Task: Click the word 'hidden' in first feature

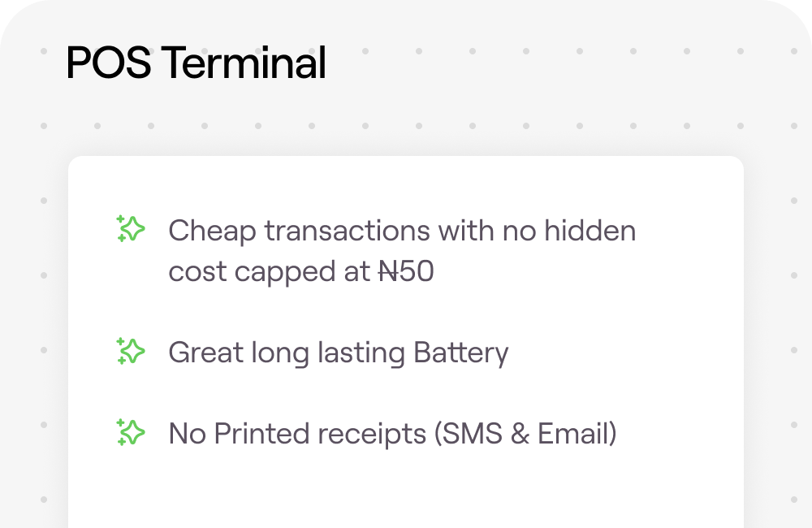Action: point(590,231)
